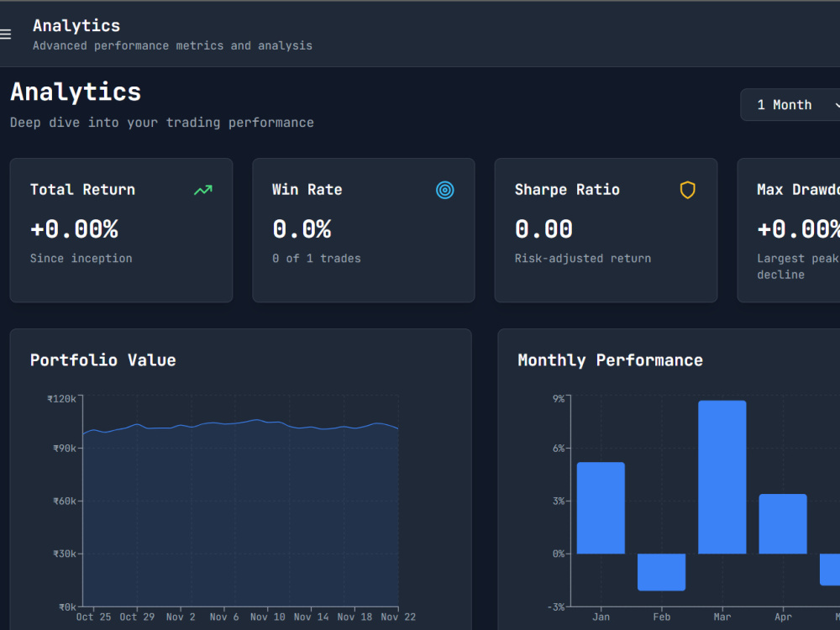Click the Analytics title in top bar

[76, 26]
